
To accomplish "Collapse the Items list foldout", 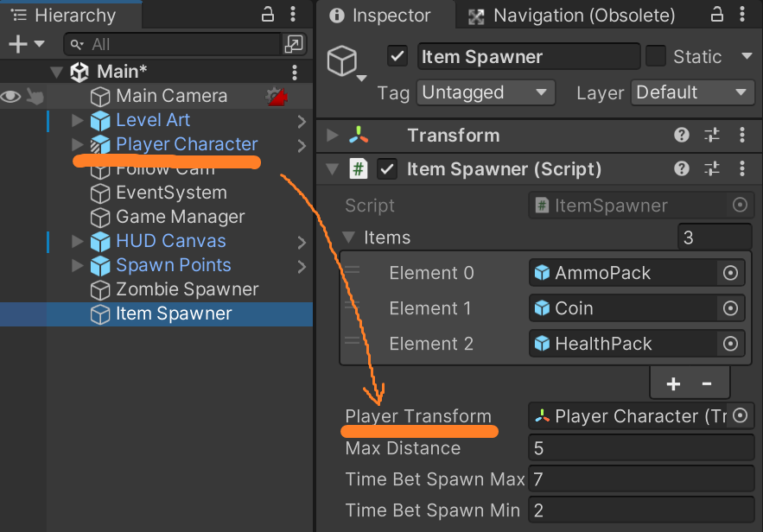I will 348,237.
